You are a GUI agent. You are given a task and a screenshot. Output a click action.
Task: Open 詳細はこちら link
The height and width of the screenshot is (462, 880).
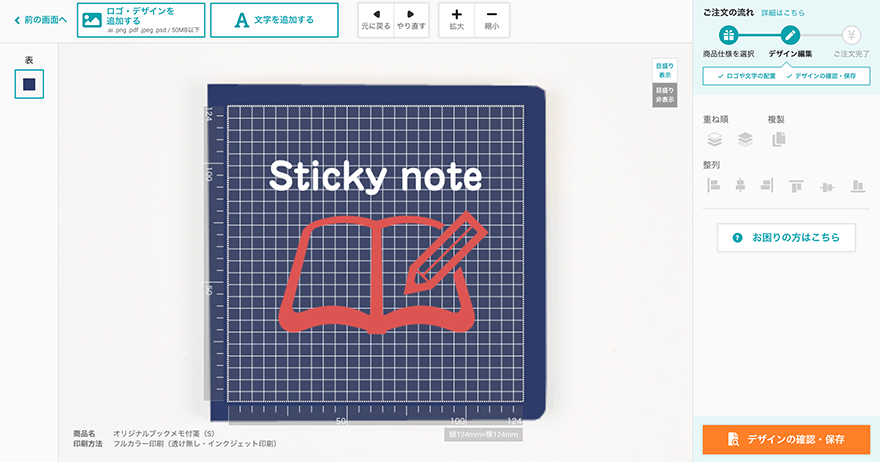pos(783,12)
